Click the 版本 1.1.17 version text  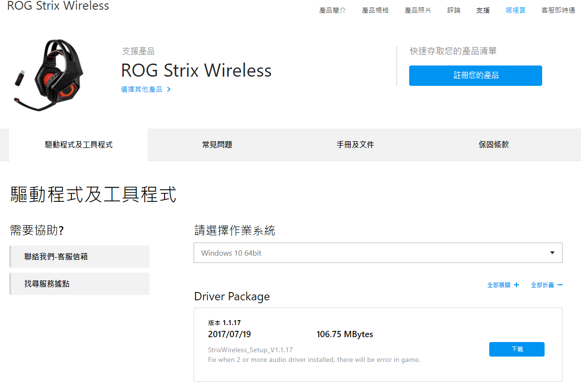tap(224, 323)
